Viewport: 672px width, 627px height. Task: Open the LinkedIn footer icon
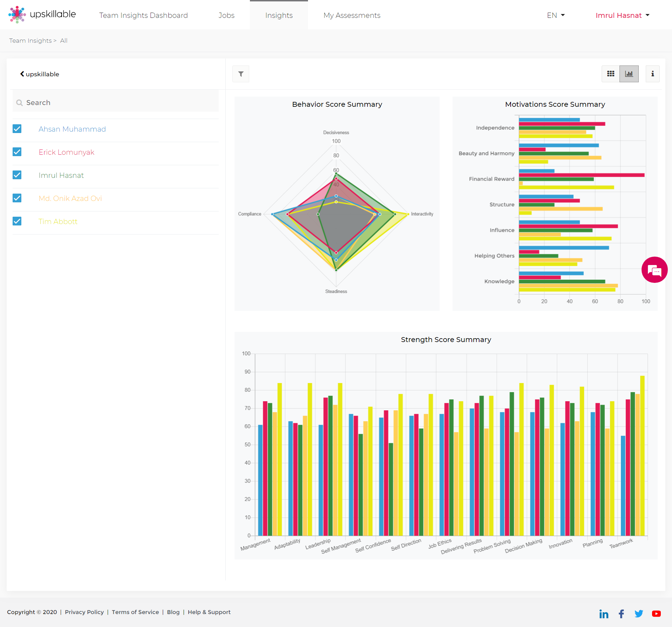(604, 614)
